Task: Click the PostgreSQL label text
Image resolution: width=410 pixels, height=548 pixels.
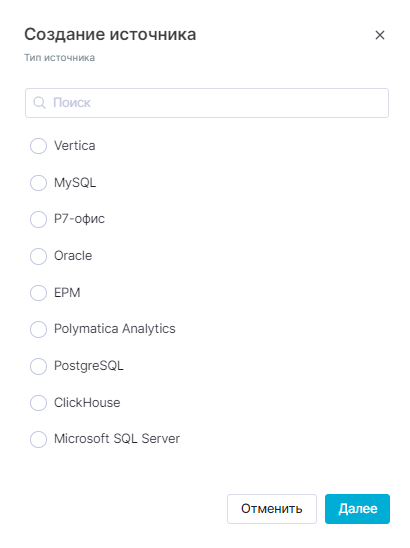Action: click(x=89, y=366)
